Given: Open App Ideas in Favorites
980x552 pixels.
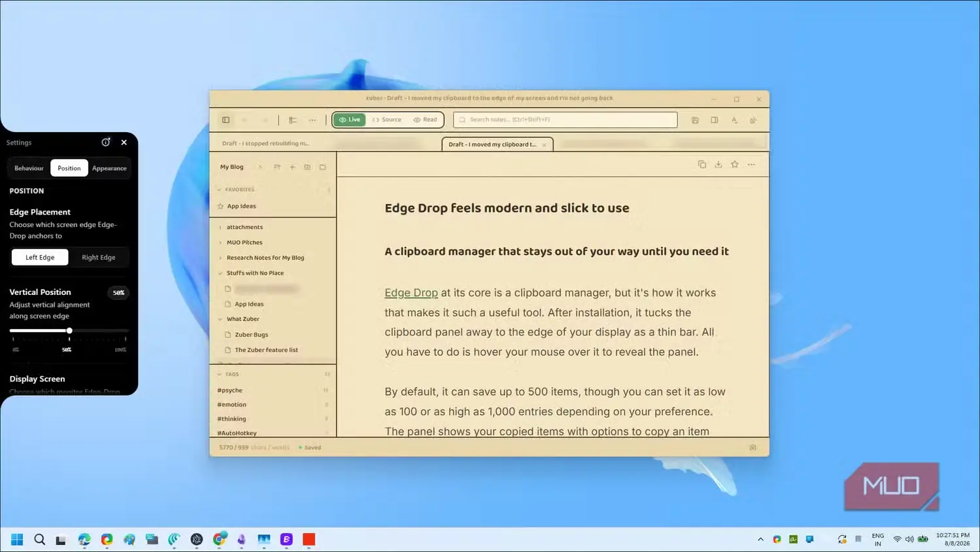Looking at the screenshot, I should coord(241,206).
